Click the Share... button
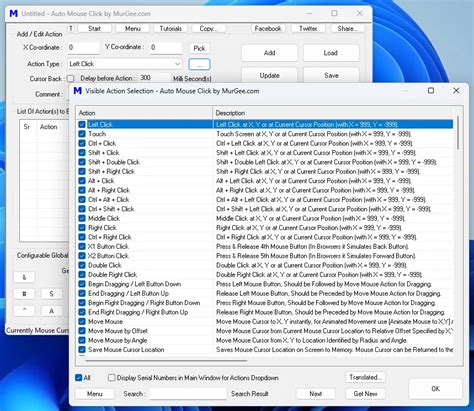 (x=347, y=28)
